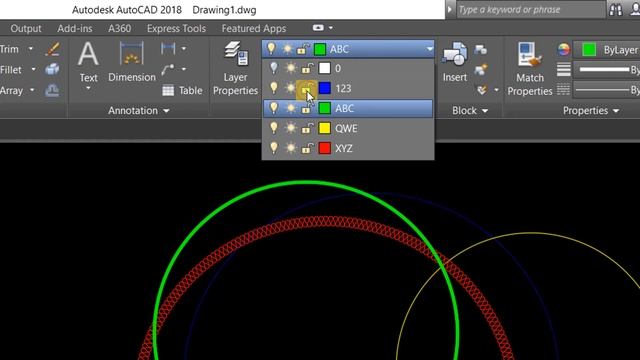Expand the Properties panel
This screenshot has height=360, width=640.
click(x=591, y=111)
